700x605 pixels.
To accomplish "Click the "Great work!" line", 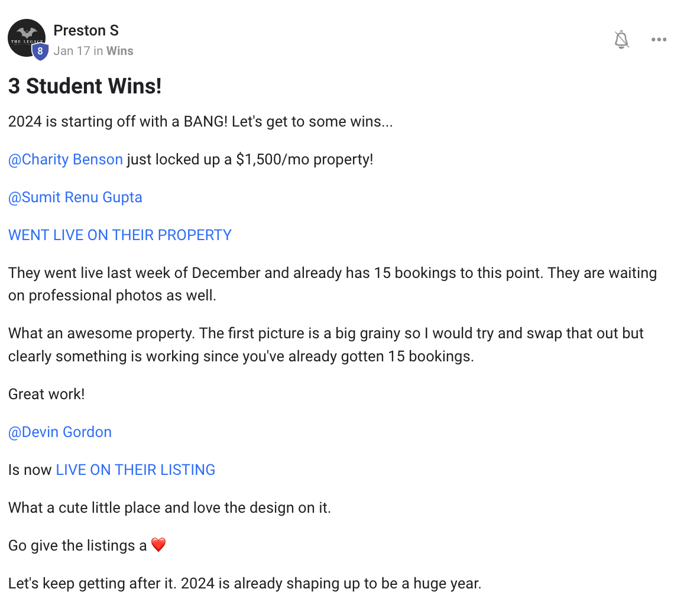I will tap(47, 394).
